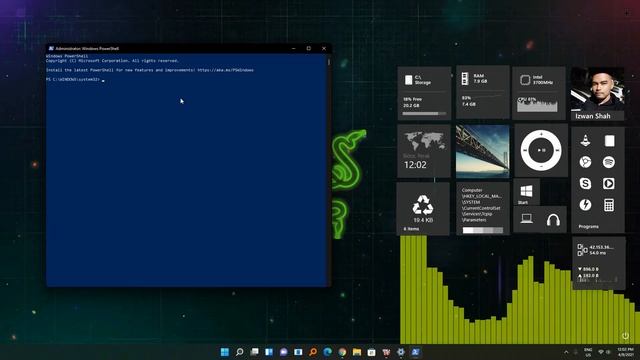
Task: Open the white document icon in Programs tile
Action: 609,141
